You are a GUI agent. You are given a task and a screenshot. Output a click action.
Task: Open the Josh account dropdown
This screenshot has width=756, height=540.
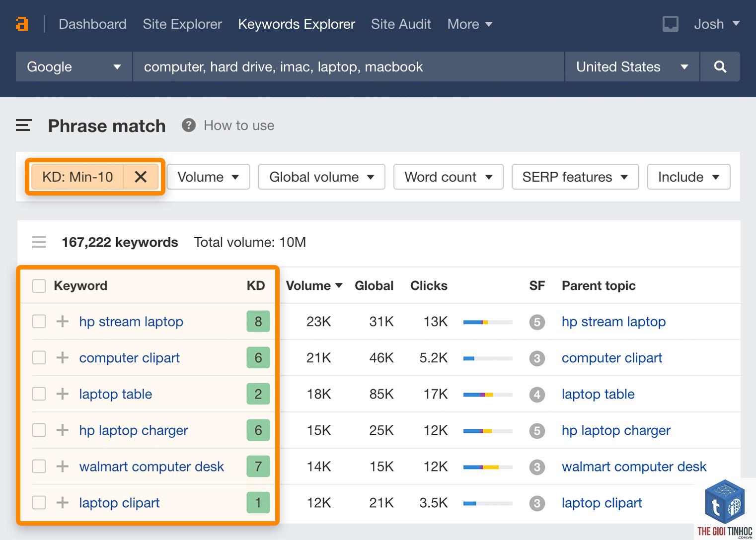click(717, 24)
